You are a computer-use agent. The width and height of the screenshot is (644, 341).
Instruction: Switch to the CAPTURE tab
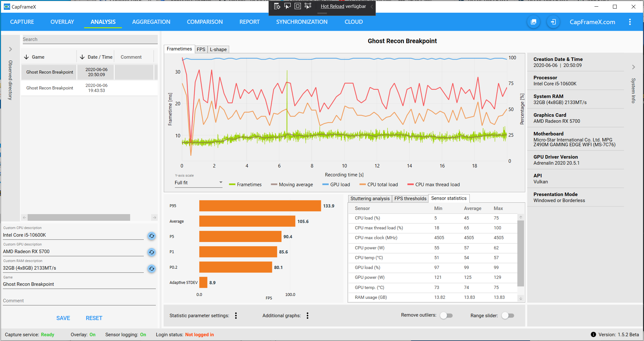point(22,22)
